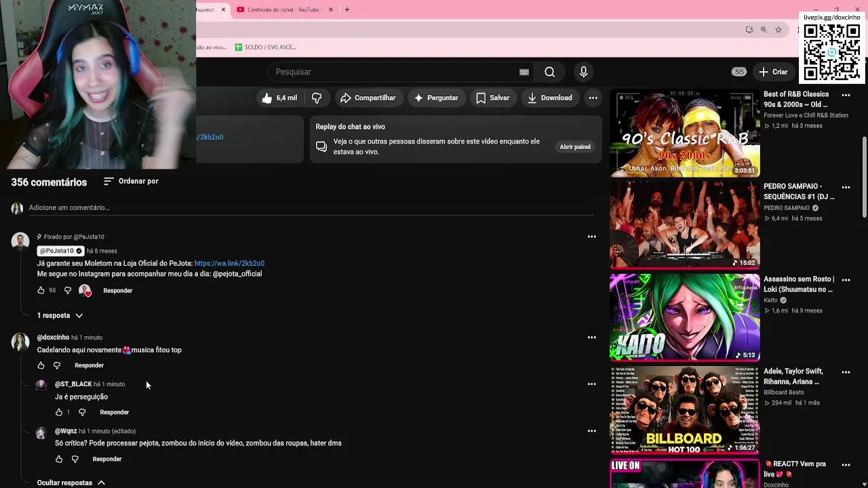The image size is (868, 488).
Task: Open @PeJota10 channel name badge
Action: click(x=61, y=251)
